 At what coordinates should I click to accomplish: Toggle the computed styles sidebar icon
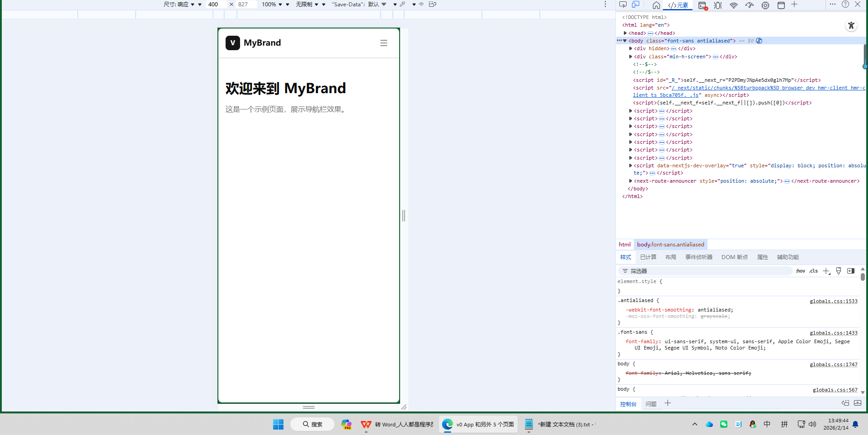[851, 271]
